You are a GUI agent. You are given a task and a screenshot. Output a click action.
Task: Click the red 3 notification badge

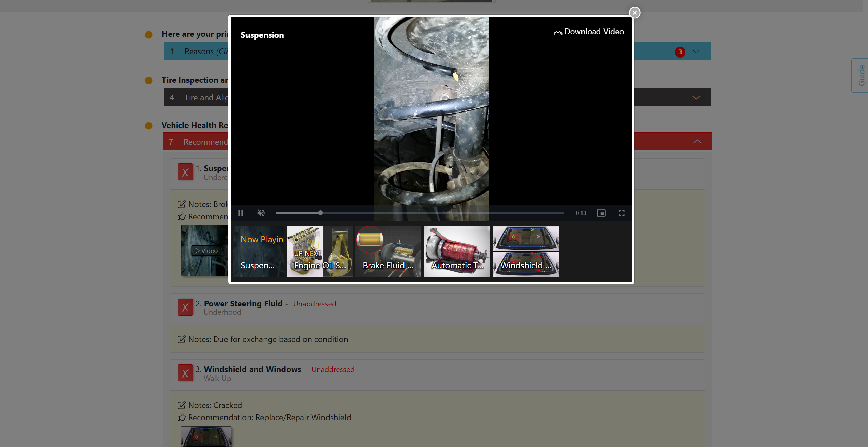[680, 52]
